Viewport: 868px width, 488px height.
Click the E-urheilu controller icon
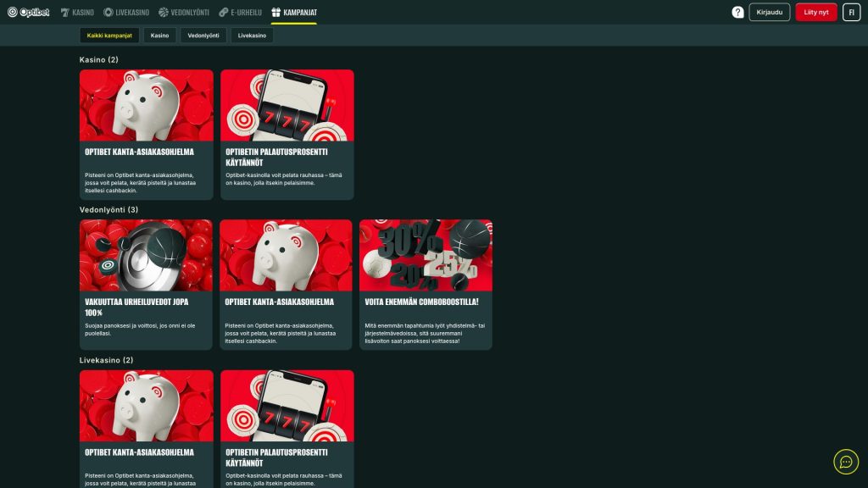click(x=223, y=12)
